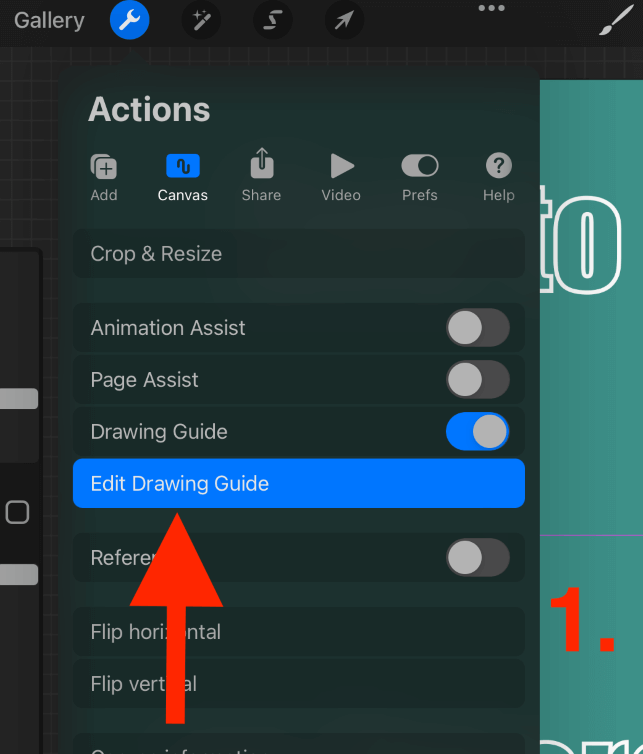Viewport: 643px width, 754px height.
Task: Flip canvas horizontal
Action: point(299,631)
